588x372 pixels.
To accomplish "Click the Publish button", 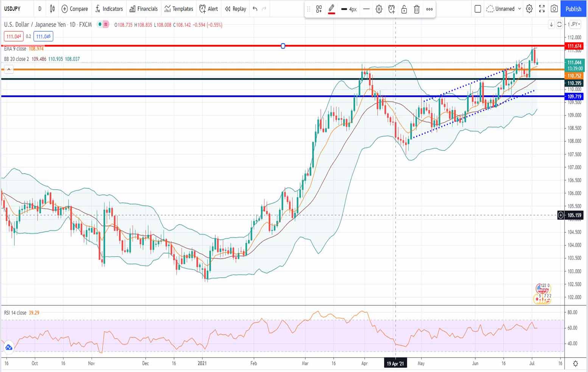I will pos(573,9).
